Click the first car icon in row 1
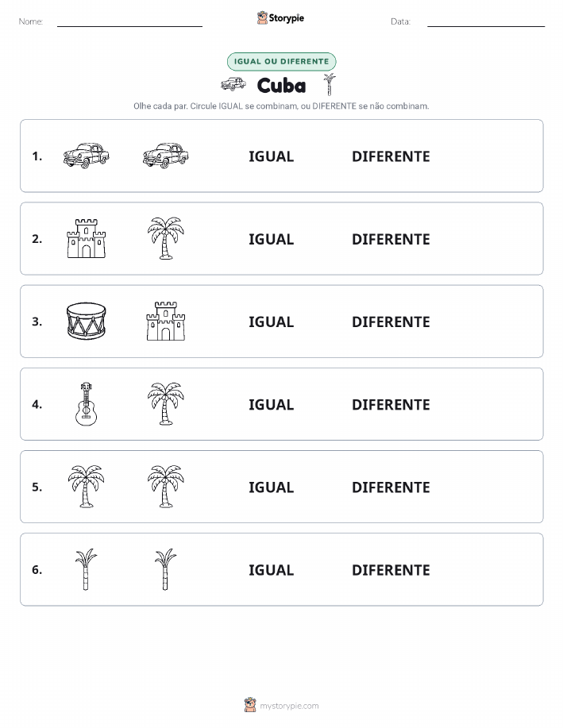This screenshot has height=728, width=563. point(86,156)
